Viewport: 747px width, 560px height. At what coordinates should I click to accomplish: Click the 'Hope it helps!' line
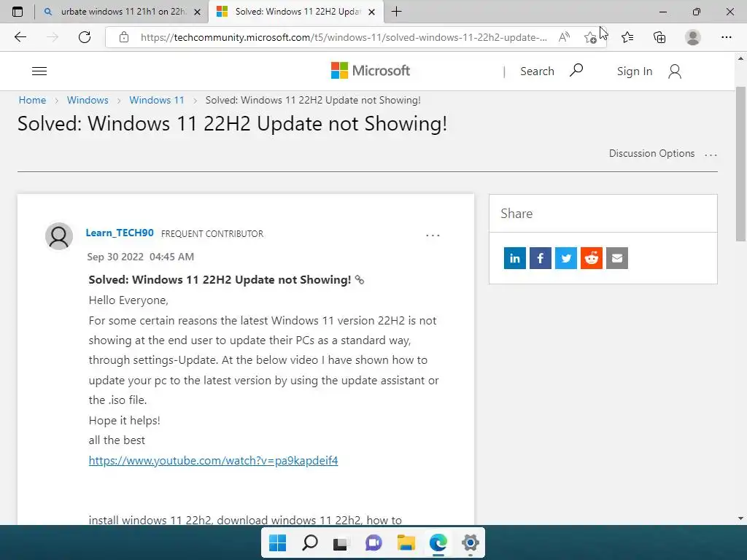(x=124, y=421)
